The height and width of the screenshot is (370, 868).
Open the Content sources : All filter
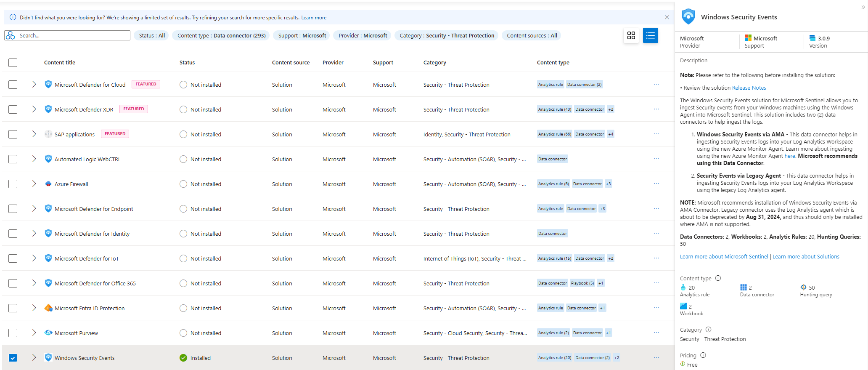pos(532,35)
